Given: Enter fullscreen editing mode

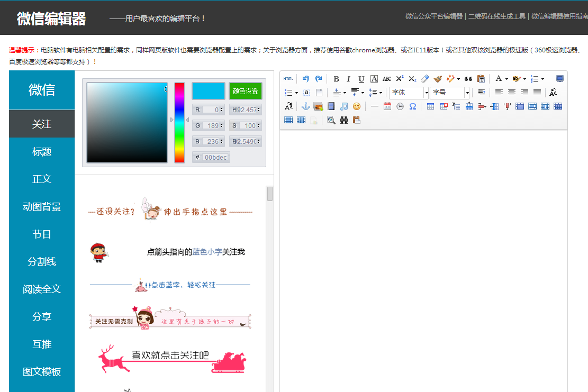Looking at the screenshot, I should 559,79.
